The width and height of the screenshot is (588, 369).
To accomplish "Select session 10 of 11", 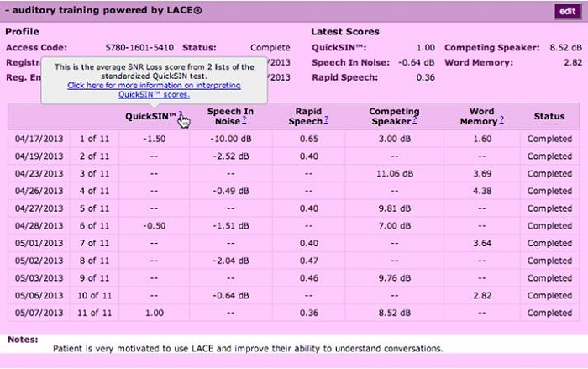I will (94, 295).
